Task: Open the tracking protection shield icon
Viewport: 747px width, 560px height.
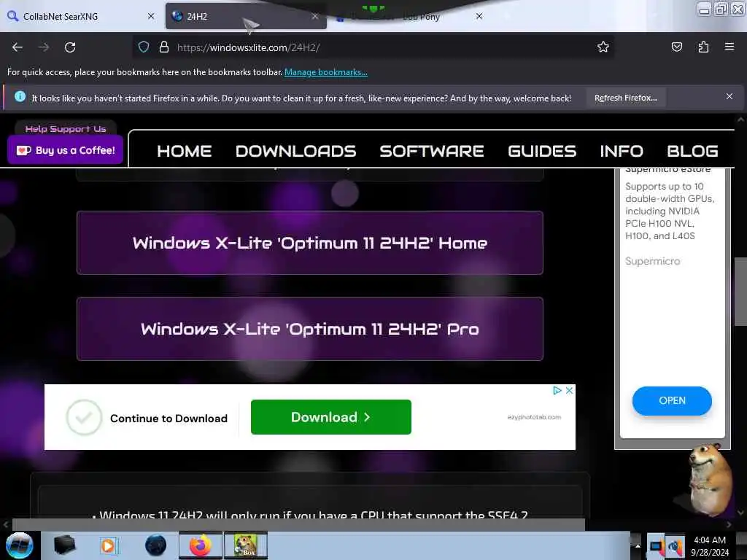Action: click(x=144, y=47)
